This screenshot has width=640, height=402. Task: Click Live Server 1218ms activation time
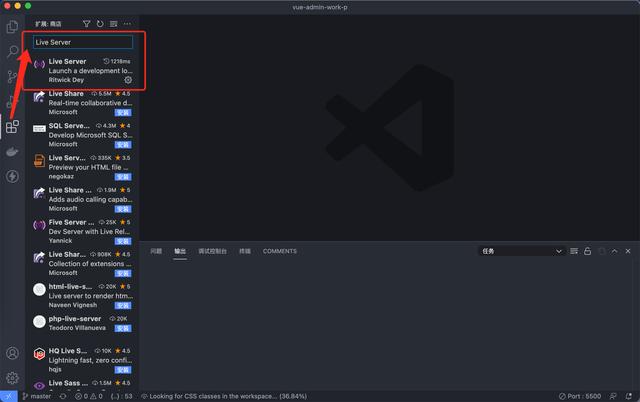(117, 62)
